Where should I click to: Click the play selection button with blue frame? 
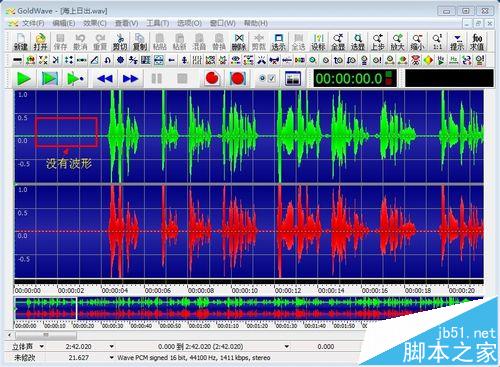point(50,79)
